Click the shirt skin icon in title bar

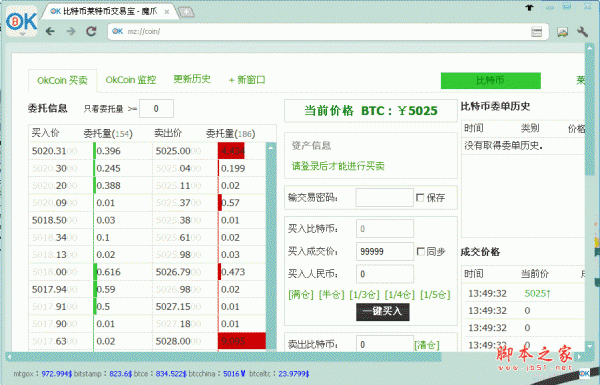click(529, 7)
